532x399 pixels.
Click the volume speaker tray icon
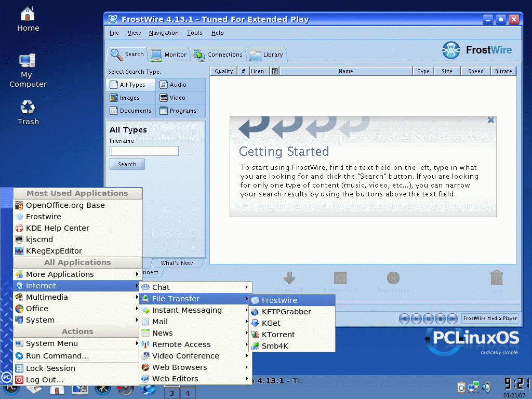[486, 387]
